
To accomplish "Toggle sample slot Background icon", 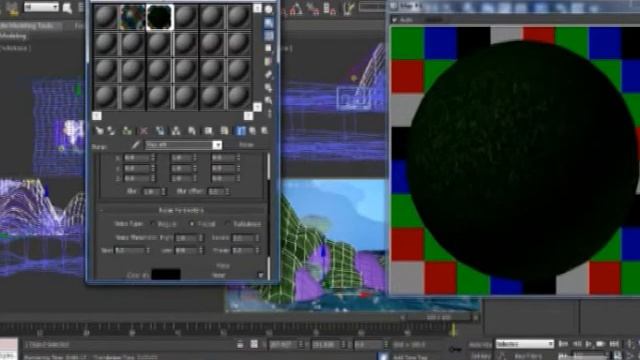I will [269, 36].
